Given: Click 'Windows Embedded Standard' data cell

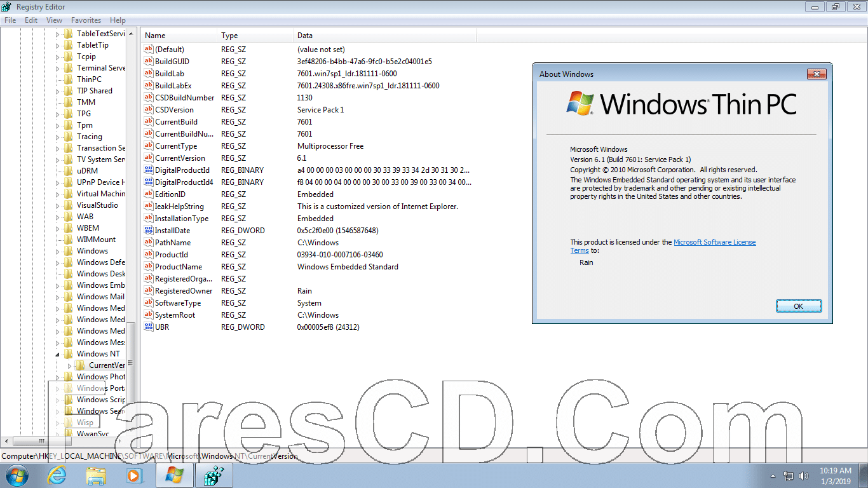Looking at the screenshot, I should pyautogui.click(x=348, y=267).
